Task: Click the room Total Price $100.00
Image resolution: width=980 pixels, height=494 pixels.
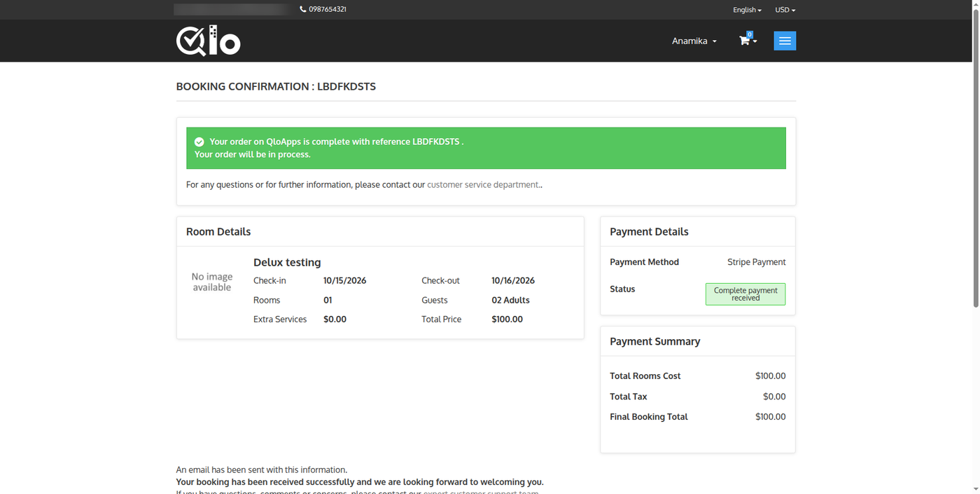Action: click(507, 319)
